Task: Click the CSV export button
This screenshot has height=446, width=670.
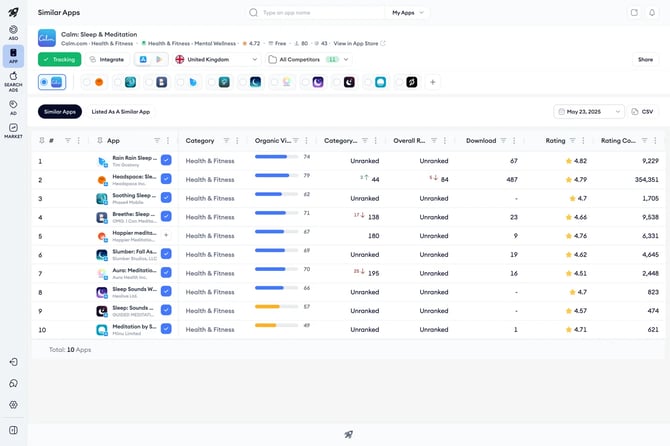Action: click(643, 112)
